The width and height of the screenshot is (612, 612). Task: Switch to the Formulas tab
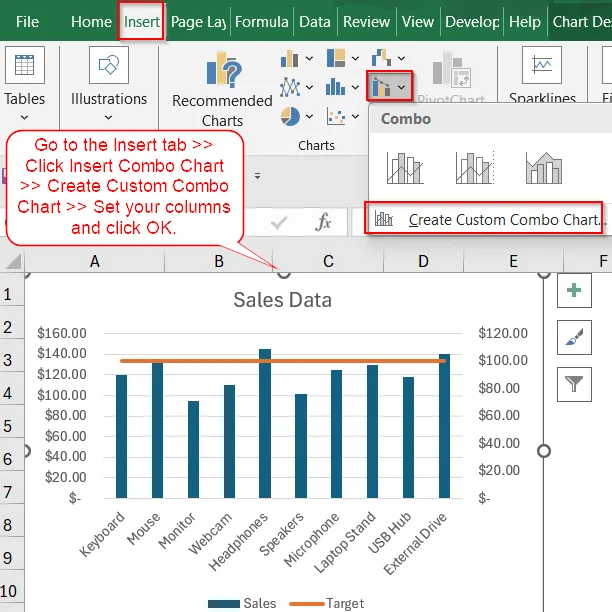pos(262,22)
